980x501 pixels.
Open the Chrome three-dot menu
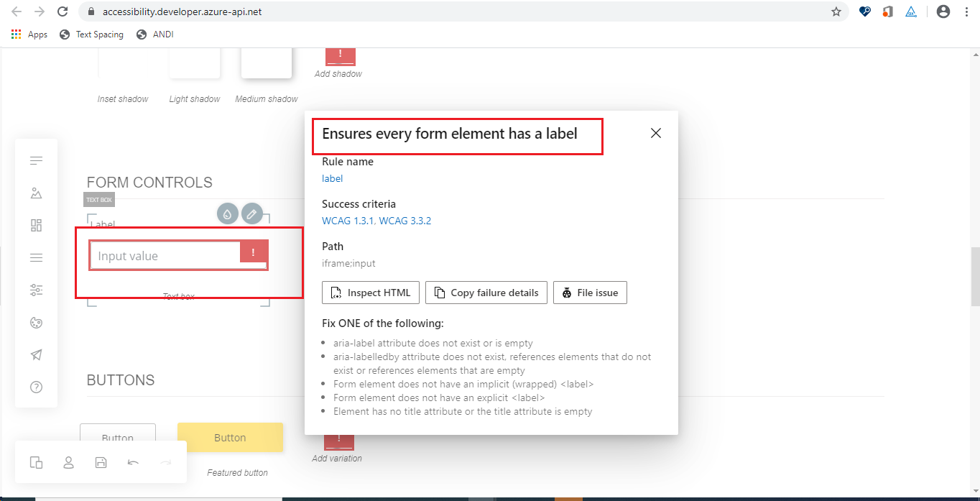966,12
